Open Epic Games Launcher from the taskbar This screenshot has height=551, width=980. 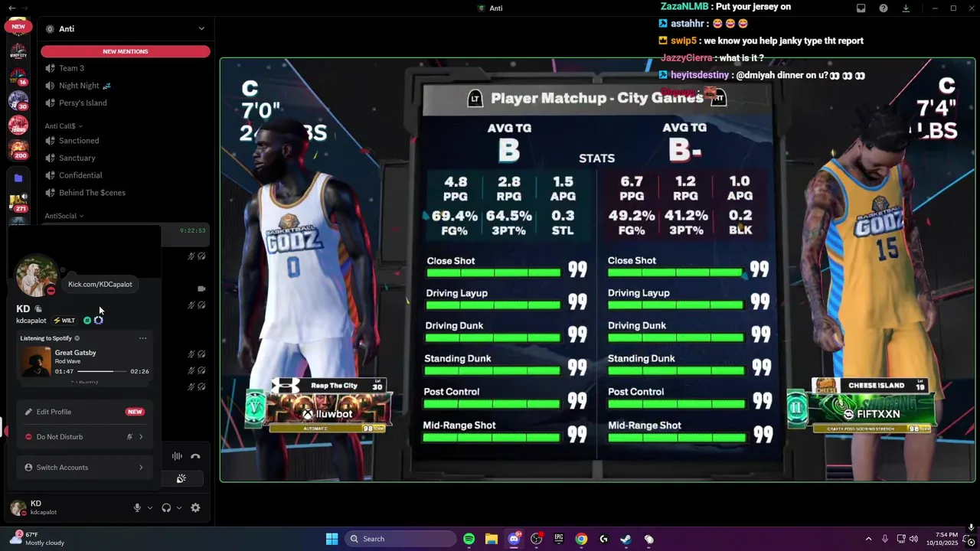(x=558, y=539)
